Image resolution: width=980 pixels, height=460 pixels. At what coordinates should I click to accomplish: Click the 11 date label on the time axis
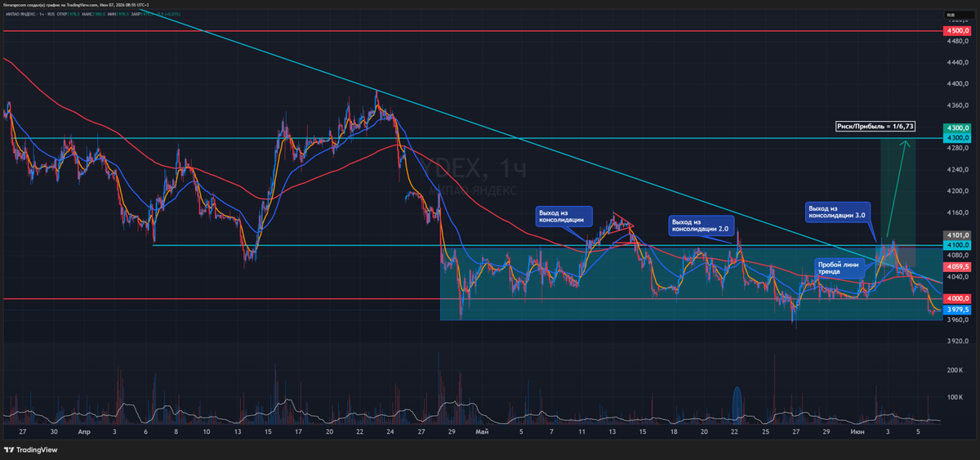(582, 431)
